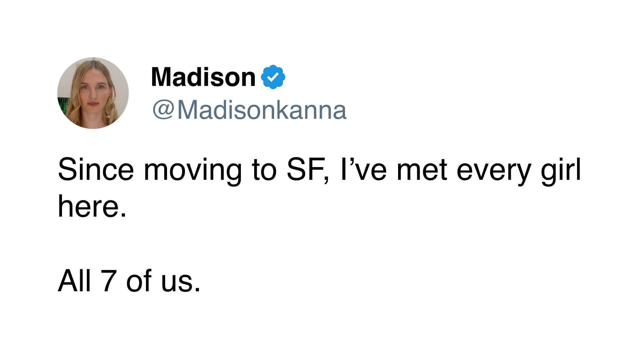The width and height of the screenshot is (644, 357).
Task: Click the word "girl" ending the first line
Action: click(x=561, y=170)
